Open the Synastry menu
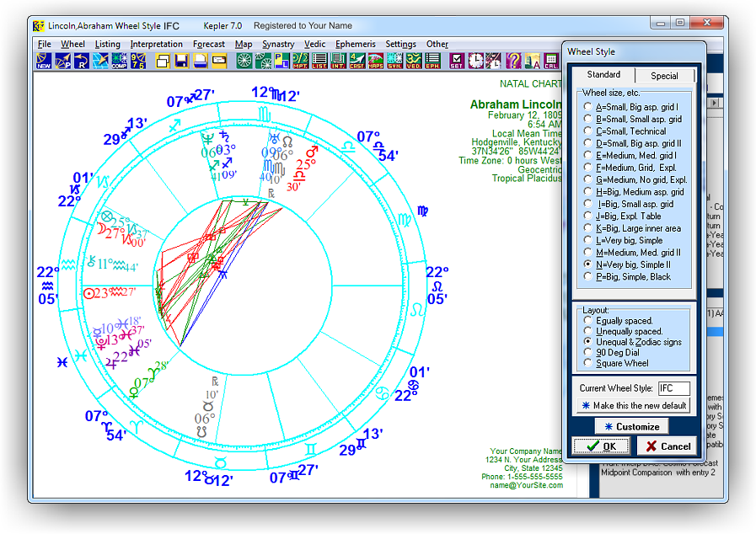This screenshot has width=756, height=534. click(x=278, y=44)
